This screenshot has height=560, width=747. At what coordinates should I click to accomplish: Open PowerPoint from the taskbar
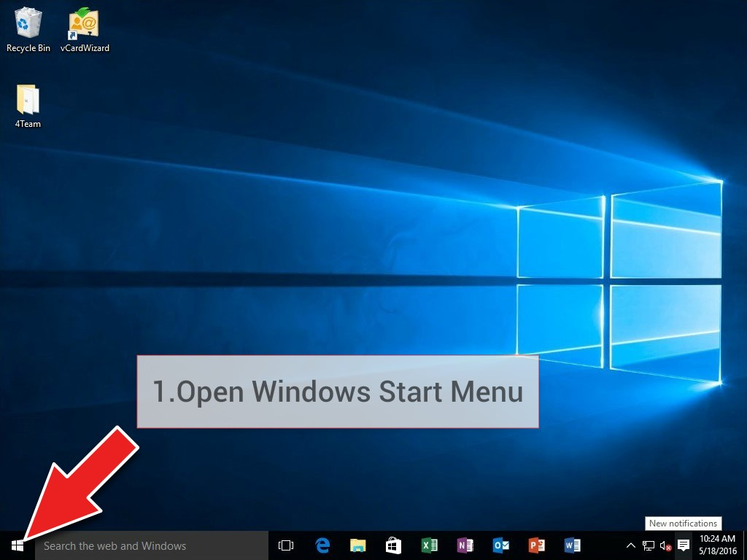537,545
